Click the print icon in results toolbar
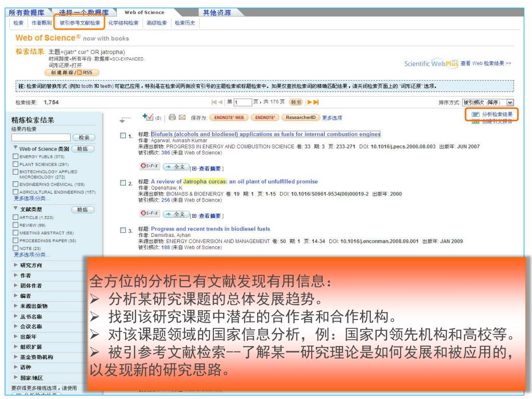The image size is (532, 399). (172, 117)
